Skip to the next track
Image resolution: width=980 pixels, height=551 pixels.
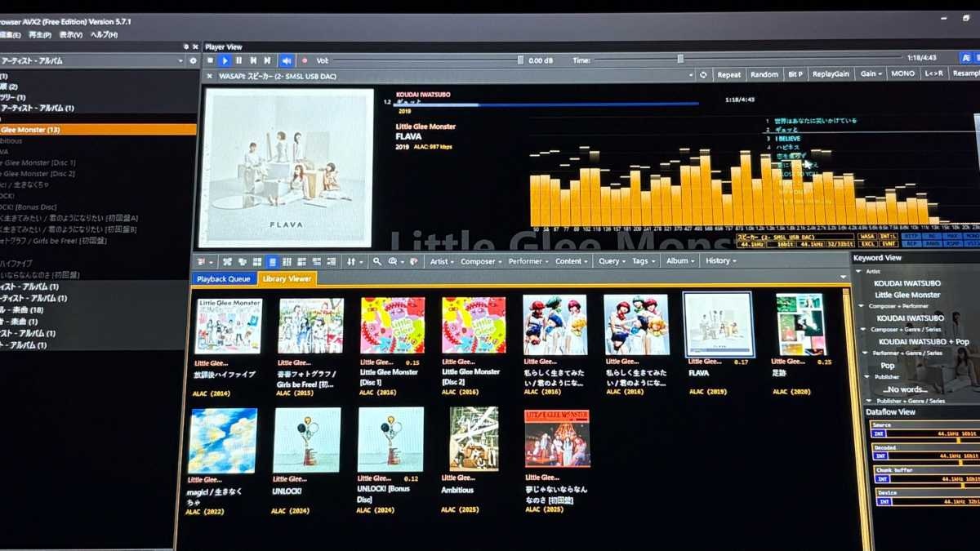click(x=267, y=60)
